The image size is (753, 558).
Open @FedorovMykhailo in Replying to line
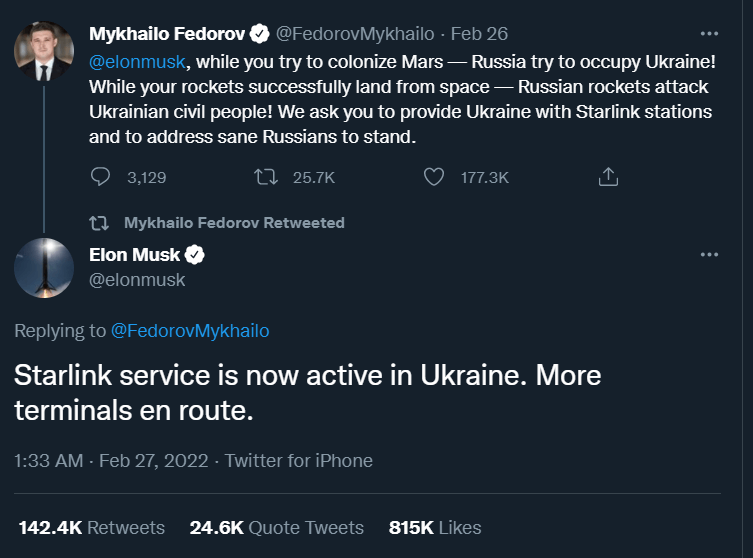(x=189, y=330)
